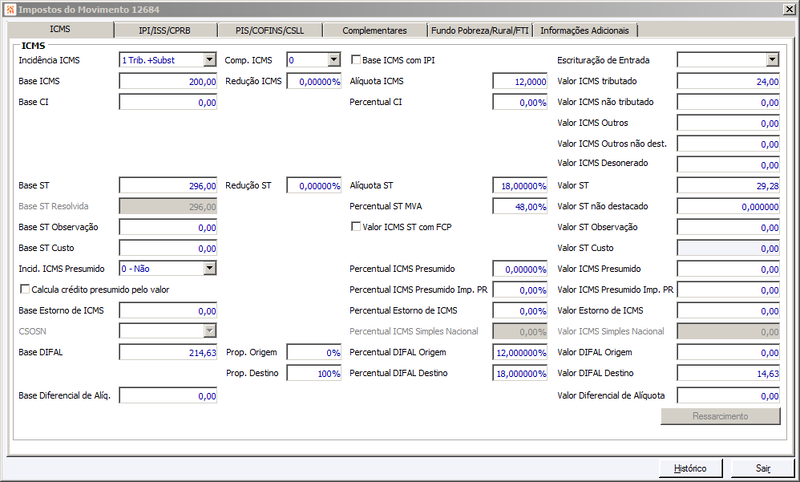Click Valor ICMS não tributado field
Viewport: 800px width, 482px height.
coord(729,102)
